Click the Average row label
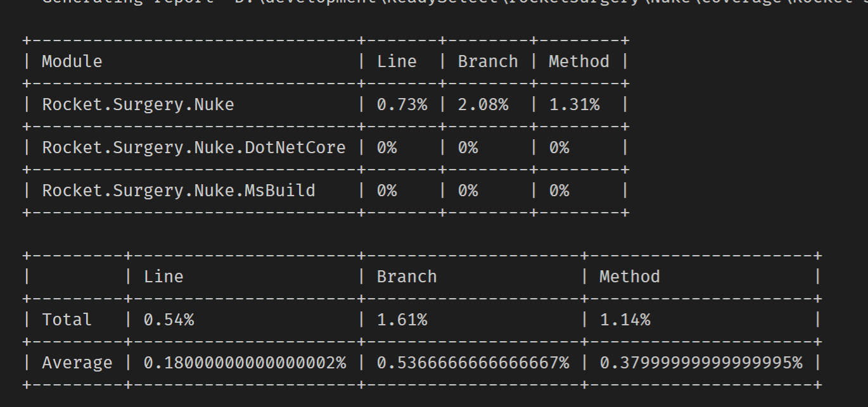Viewport: 868px width, 407px height. pyautogui.click(x=77, y=362)
